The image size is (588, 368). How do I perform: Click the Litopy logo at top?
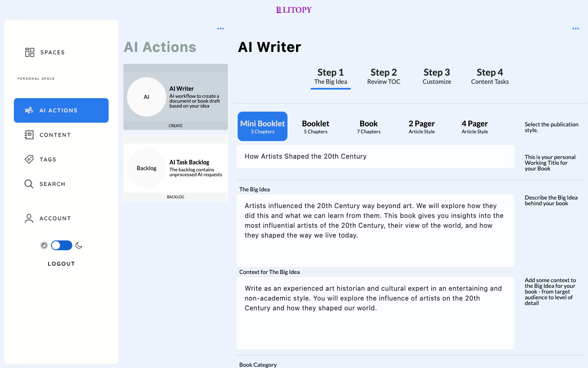(294, 10)
